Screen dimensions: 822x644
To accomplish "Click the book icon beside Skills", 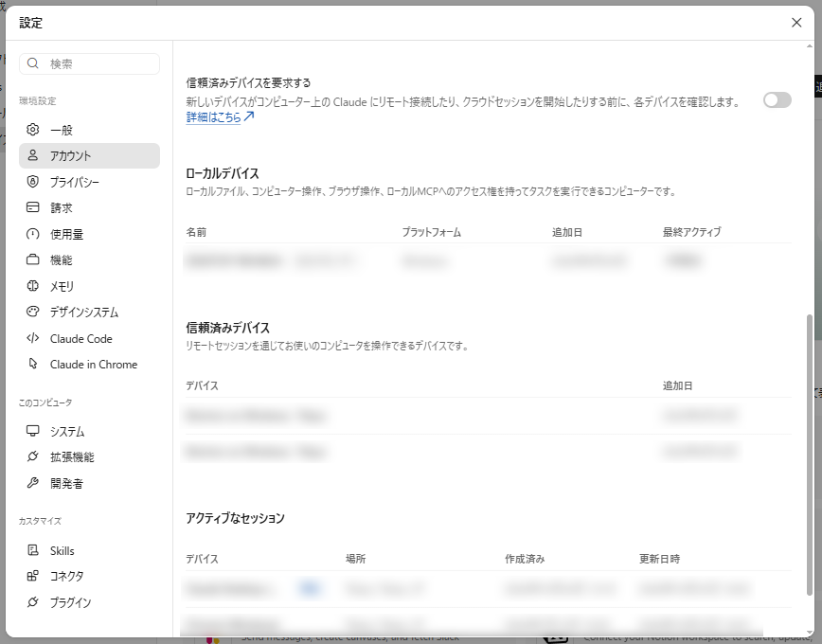I will 32,550.
